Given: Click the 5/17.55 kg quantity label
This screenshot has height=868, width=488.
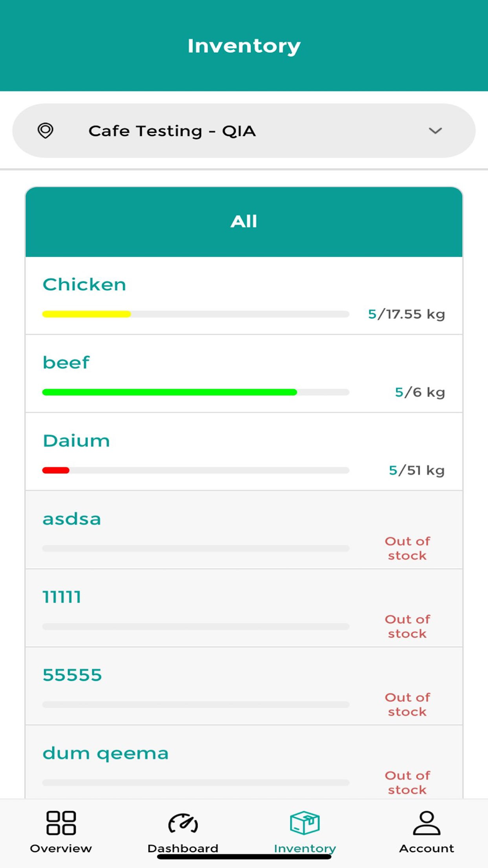Looking at the screenshot, I should coord(407,314).
